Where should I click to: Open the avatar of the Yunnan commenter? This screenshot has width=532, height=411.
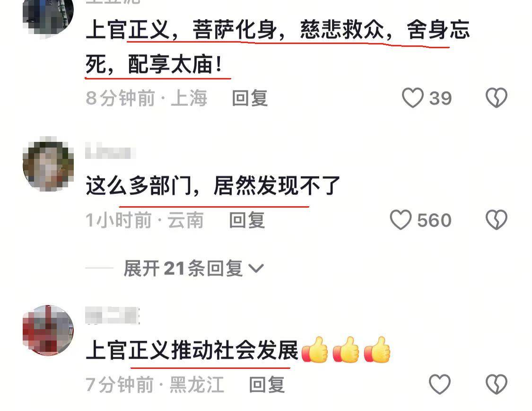[48, 166]
